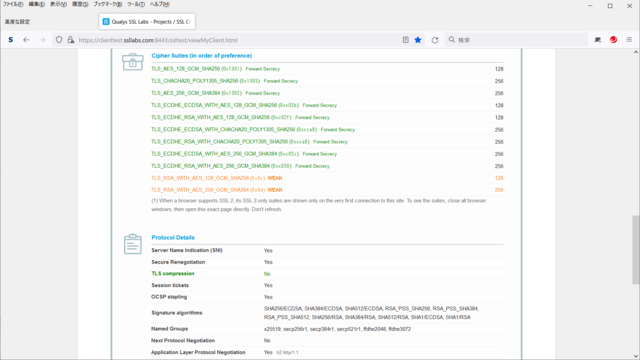This screenshot has width=640, height=360.
Task: Click the Named Groups label
Action: (x=169, y=329)
